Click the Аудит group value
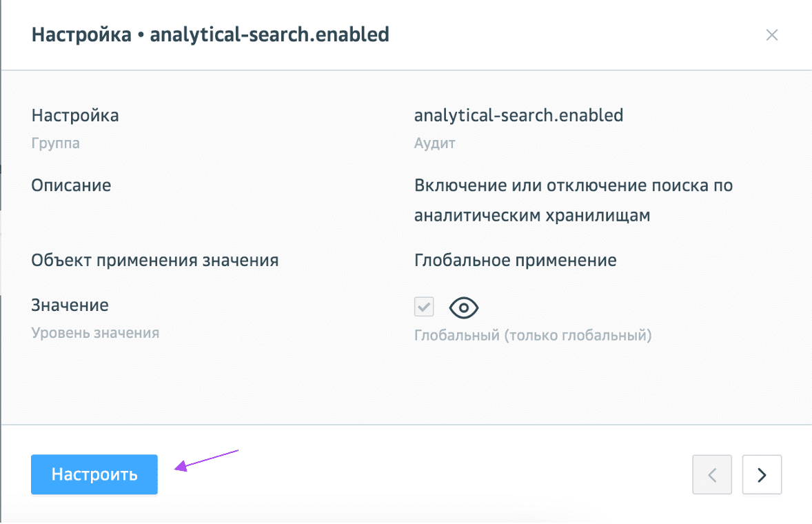This screenshot has height=524, width=812. 434,143
